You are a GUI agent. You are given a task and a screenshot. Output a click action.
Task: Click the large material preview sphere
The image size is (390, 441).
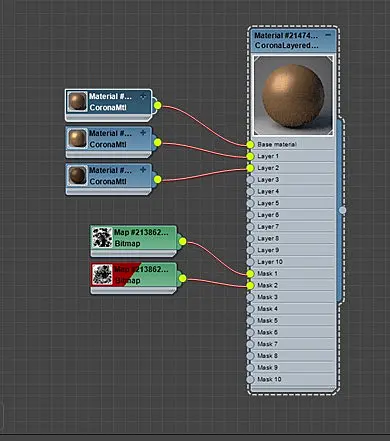(x=293, y=96)
